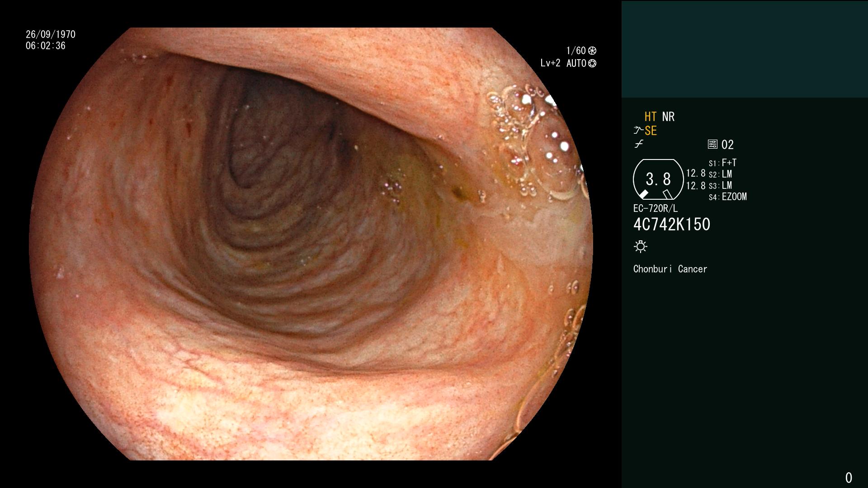Click the AUTO exposure mode label
Viewport: 868px width, 488px height.
(576, 64)
